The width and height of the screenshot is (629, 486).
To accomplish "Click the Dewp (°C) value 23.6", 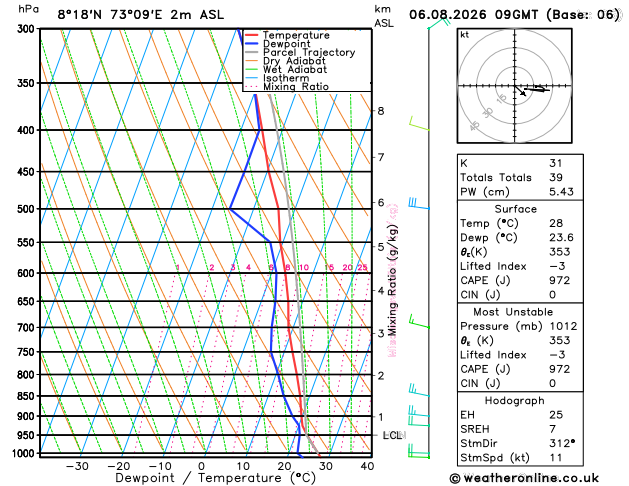I will point(561,237).
